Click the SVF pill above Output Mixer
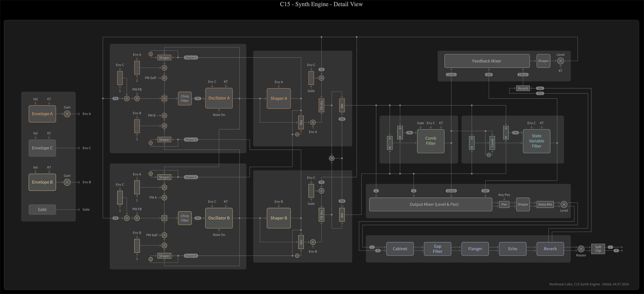Image resolution: width=644 pixels, height=294 pixels. [485, 191]
